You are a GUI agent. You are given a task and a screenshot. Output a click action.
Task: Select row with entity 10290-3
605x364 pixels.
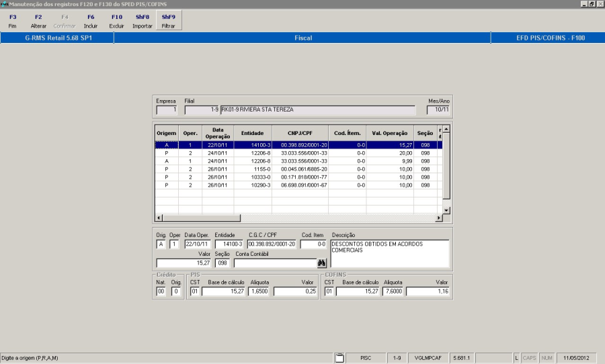tap(298, 185)
